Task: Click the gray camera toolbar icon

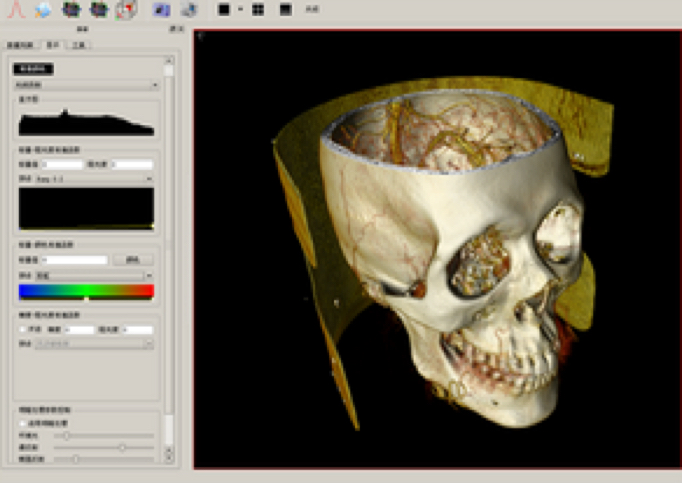Action: click(187, 10)
